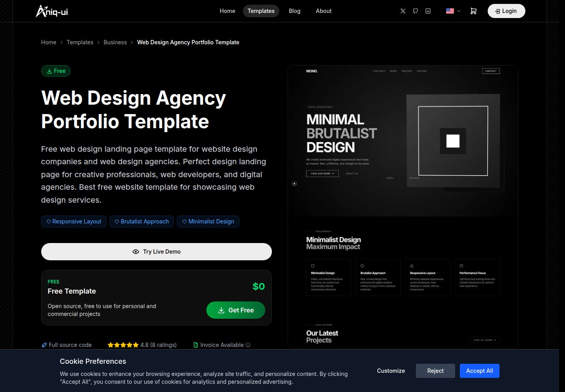The image size is (565, 392).
Task: Click the Aniq-ui logo
Action: click(x=52, y=11)
